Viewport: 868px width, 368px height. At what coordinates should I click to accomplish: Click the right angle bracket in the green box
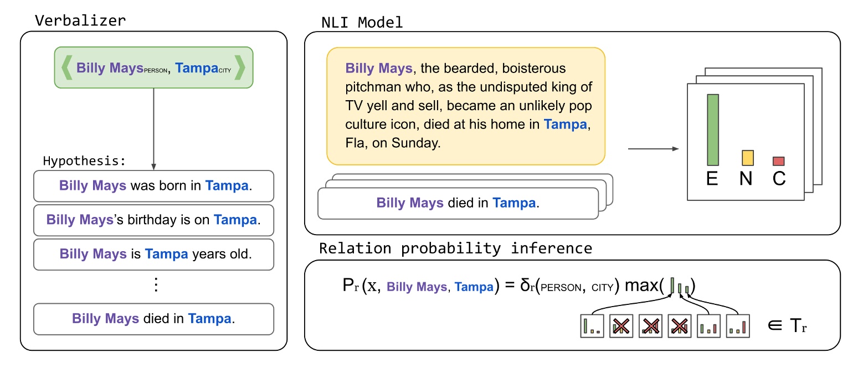coord(240,69)
